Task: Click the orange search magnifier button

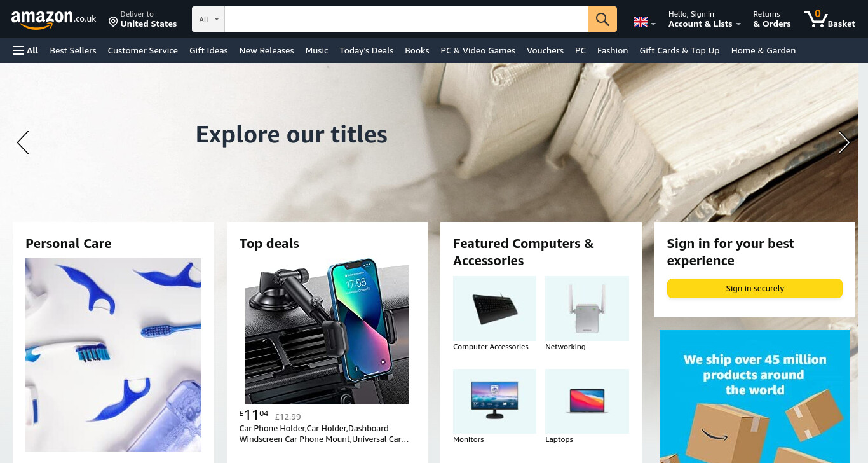Action: [x=602, y=19]
